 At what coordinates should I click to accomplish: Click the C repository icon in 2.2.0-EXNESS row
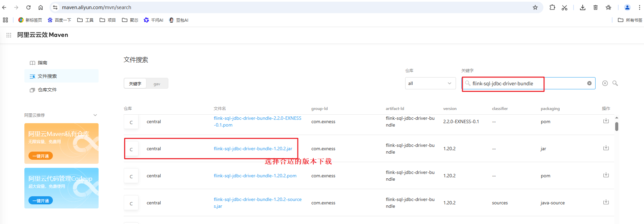click(131, 122)
